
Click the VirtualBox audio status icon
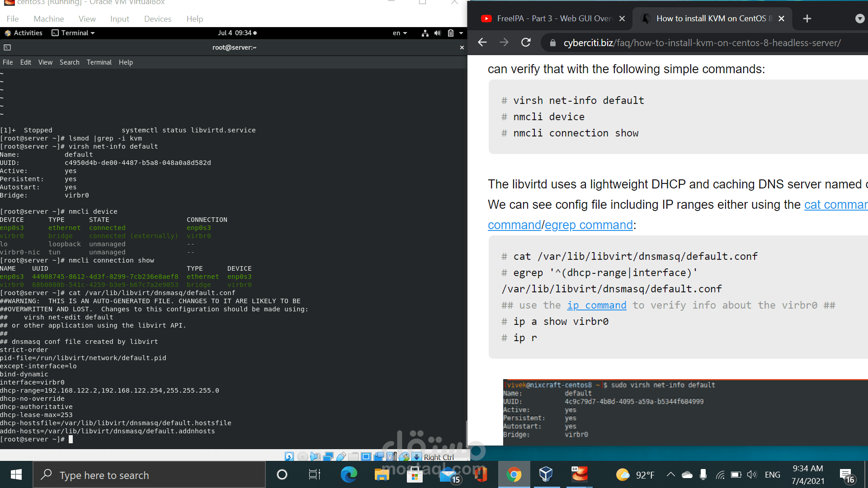(315, 456)
